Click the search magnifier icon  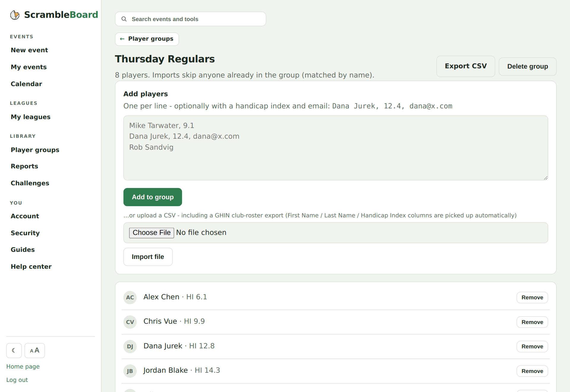(x=124, y=19)
